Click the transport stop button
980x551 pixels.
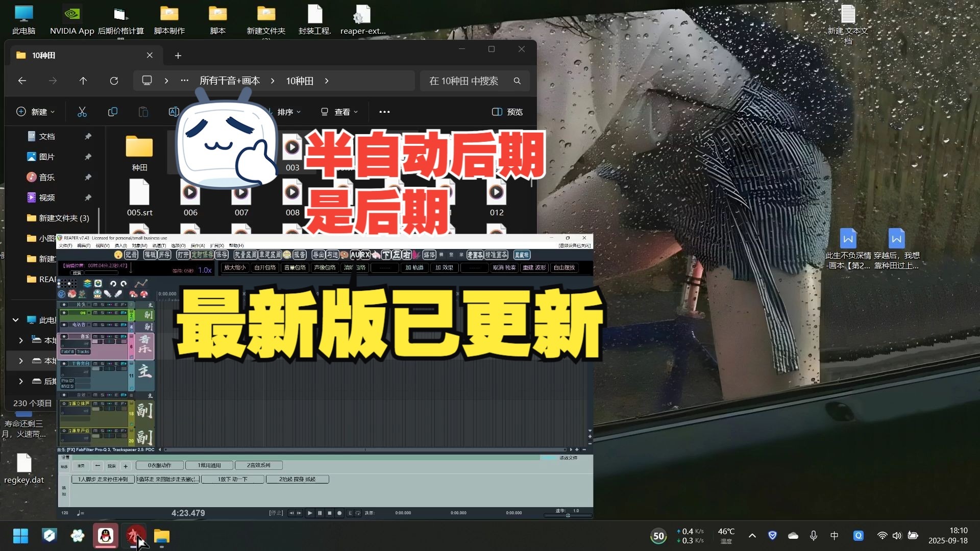click(330, 513)
